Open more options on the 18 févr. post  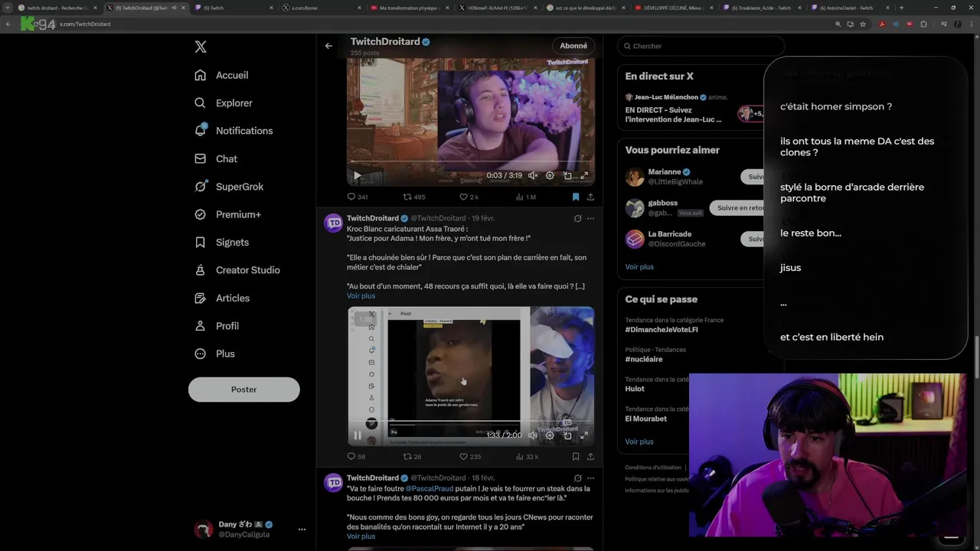(x=590, y=478)
